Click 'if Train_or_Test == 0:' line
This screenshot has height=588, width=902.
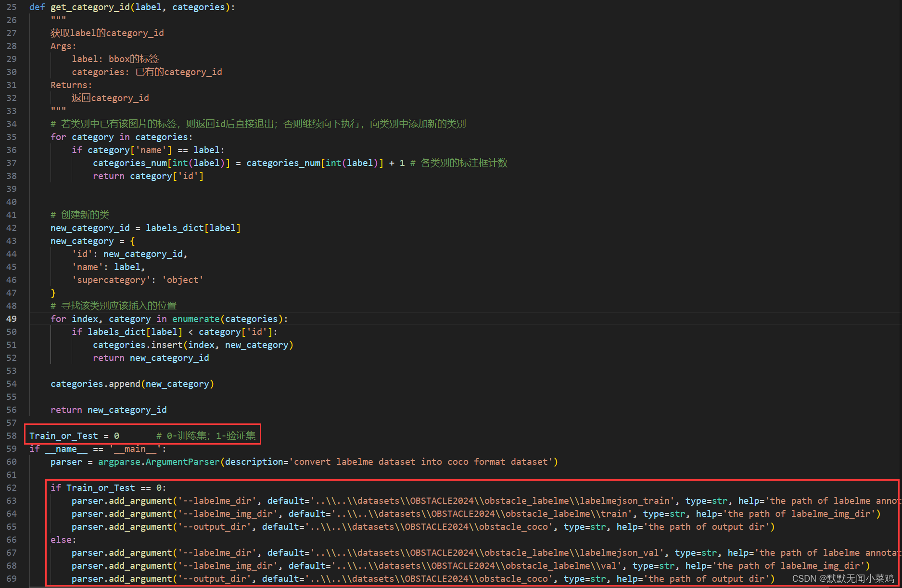[108, 488]
